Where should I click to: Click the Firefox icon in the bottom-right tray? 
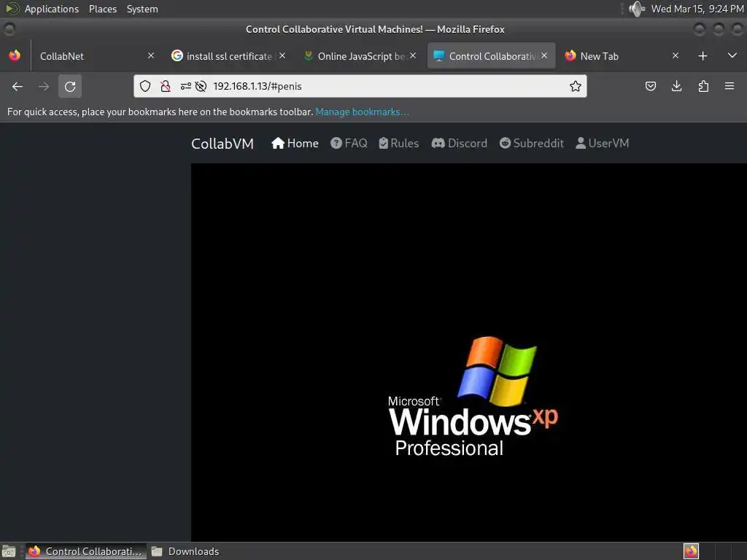[x=691, y=551]
